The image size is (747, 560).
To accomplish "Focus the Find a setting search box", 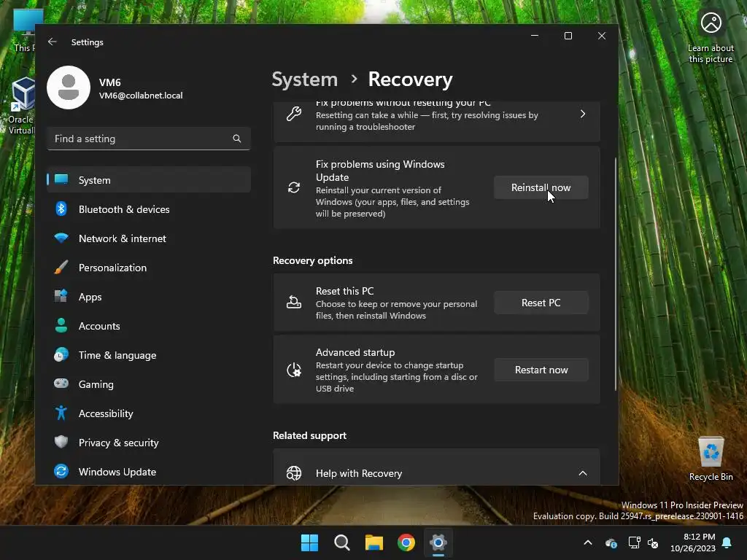I will coord(149,139).
